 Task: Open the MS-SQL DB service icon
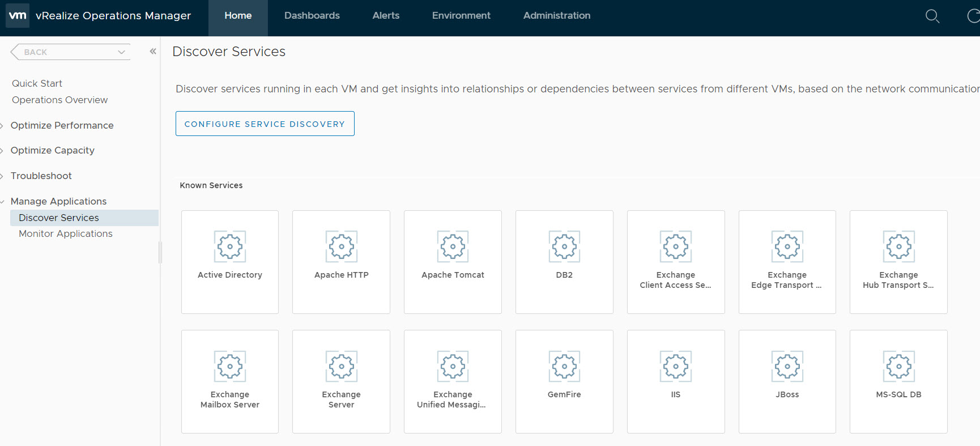pos(898,366)
